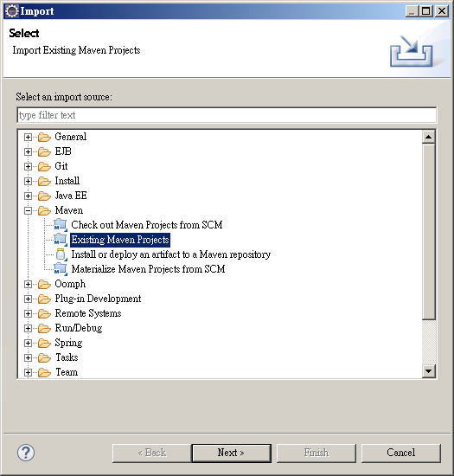Screen dimensions: 454x476
Task: Collapse the Maven category
Action: [28, 210]
